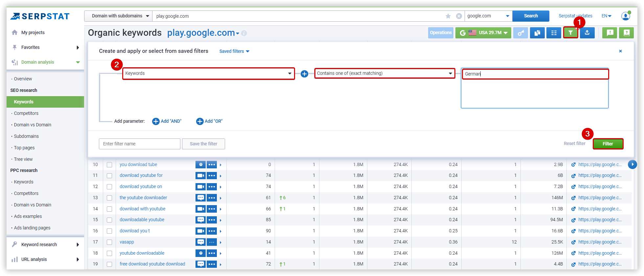644x276 pixels.
Task: Check the box for 'download you t'
Action: [109, 231]
